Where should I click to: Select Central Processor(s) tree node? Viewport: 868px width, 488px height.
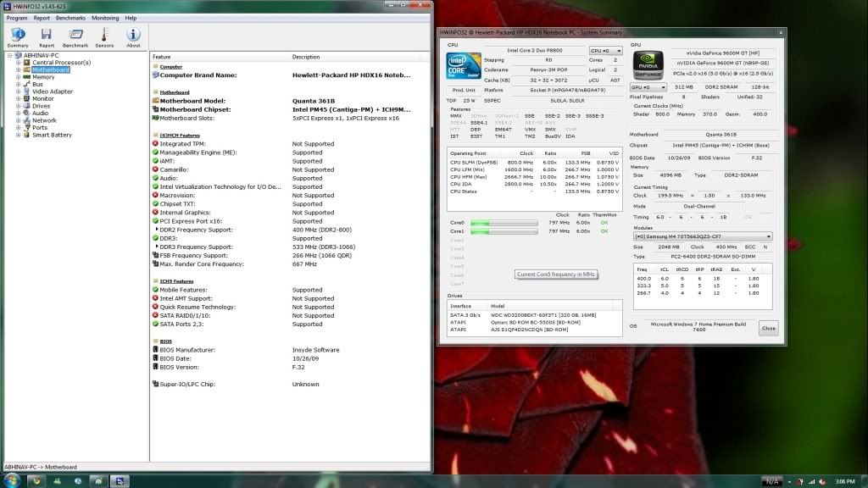[x=61, y=63]
